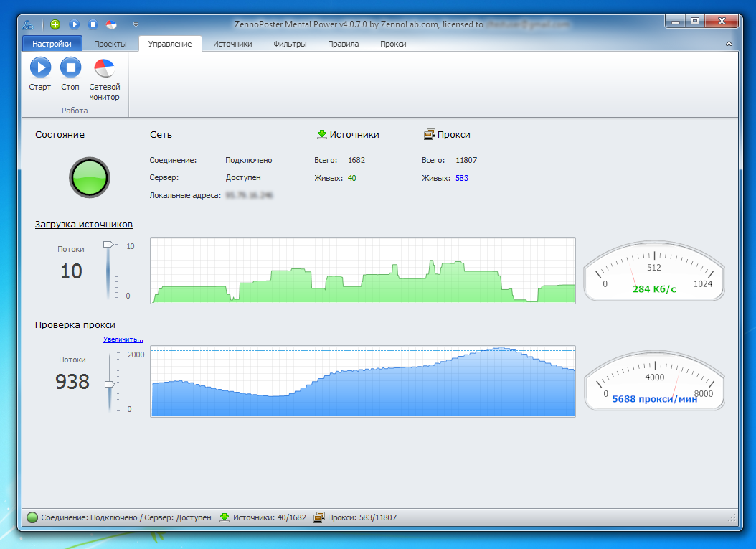This screenshot has height=549, width=756.
Task: Click the Работа group label in the ribbon
Action: [75, 111]
